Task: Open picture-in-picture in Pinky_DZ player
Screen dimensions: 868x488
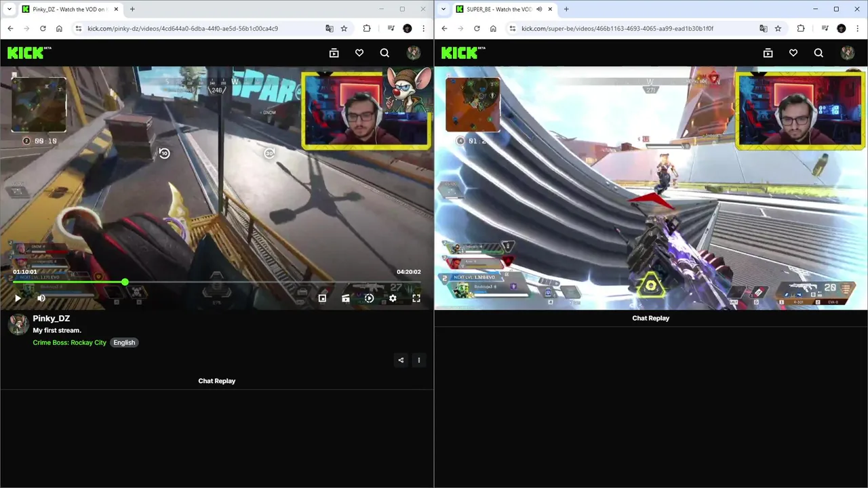Action: click(322, 298)
